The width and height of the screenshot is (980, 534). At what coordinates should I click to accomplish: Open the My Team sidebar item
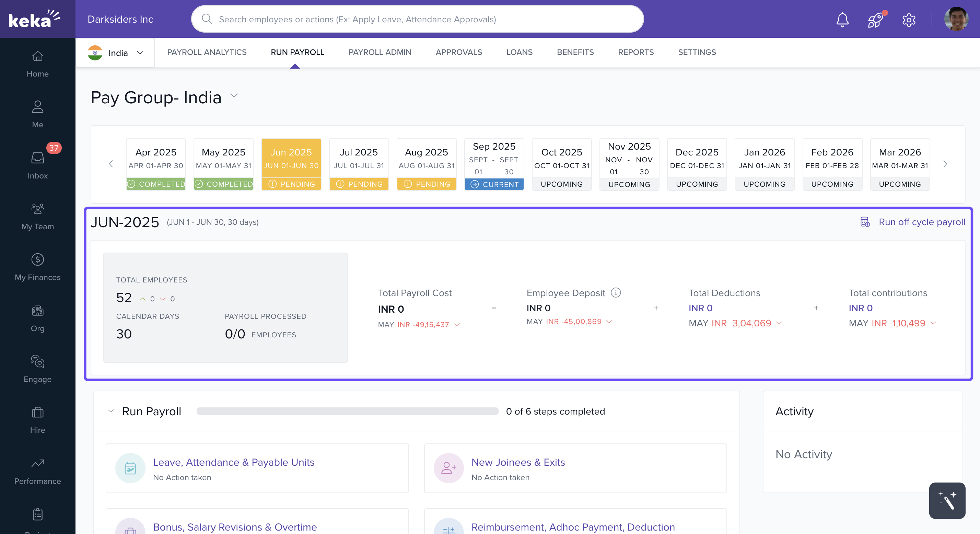(37, 216)
